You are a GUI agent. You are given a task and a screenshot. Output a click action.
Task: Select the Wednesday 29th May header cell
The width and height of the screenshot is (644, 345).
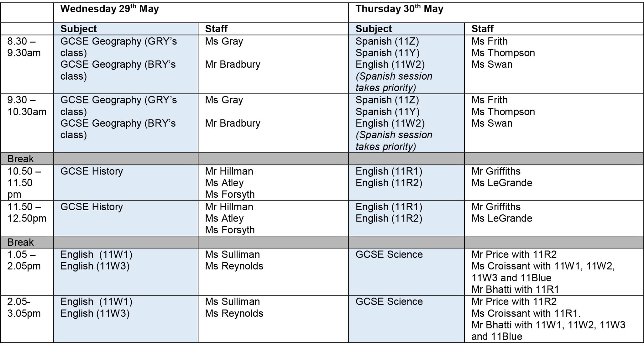(x=201, y=13)
